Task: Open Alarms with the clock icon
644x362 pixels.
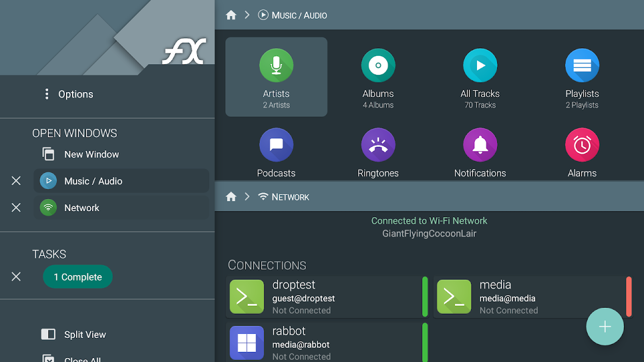Action: point(582,144)
